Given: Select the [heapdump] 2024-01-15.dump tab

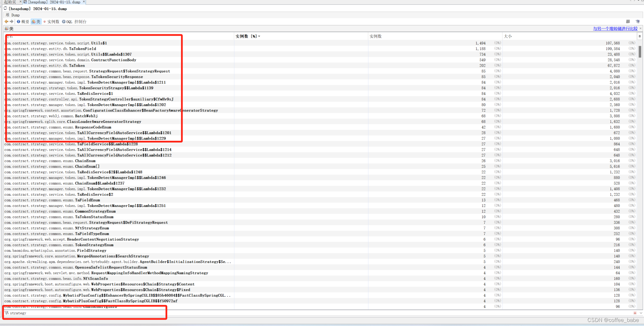Looking at the screenshot, I should [54, 2].
